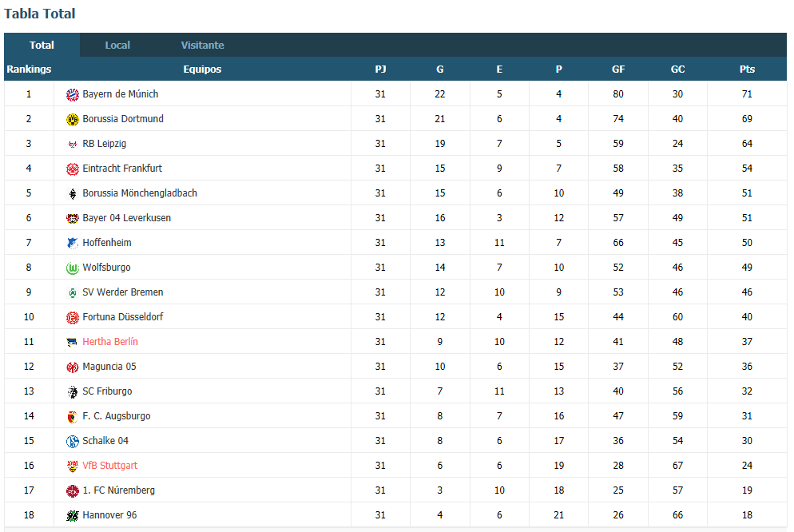The image size is (794, 532).
Task: Click the GF column header
Action: [618, 69]
